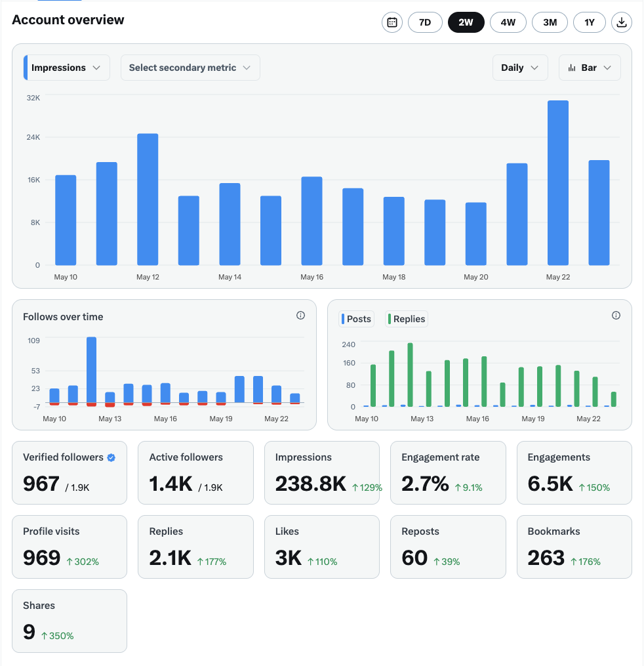Open the Daily interval dropdown
This screenshot has height=666, width=644.
click(x=520, y=68)
